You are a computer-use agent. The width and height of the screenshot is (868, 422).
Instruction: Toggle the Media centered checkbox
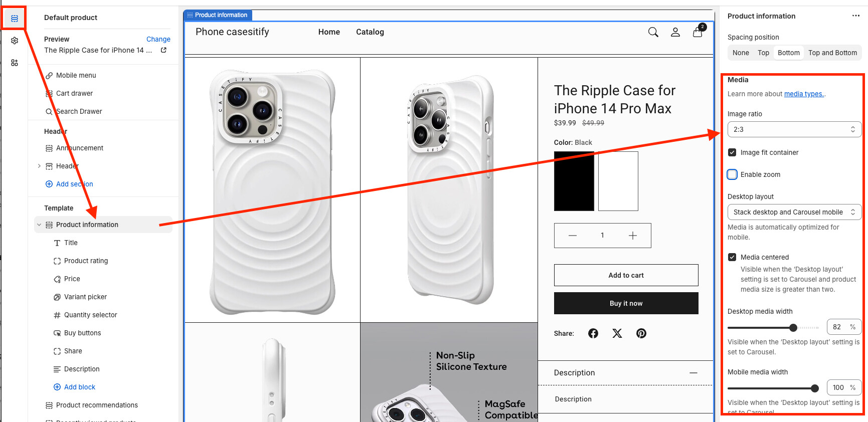pyautogui.click(x=732, y=257)
